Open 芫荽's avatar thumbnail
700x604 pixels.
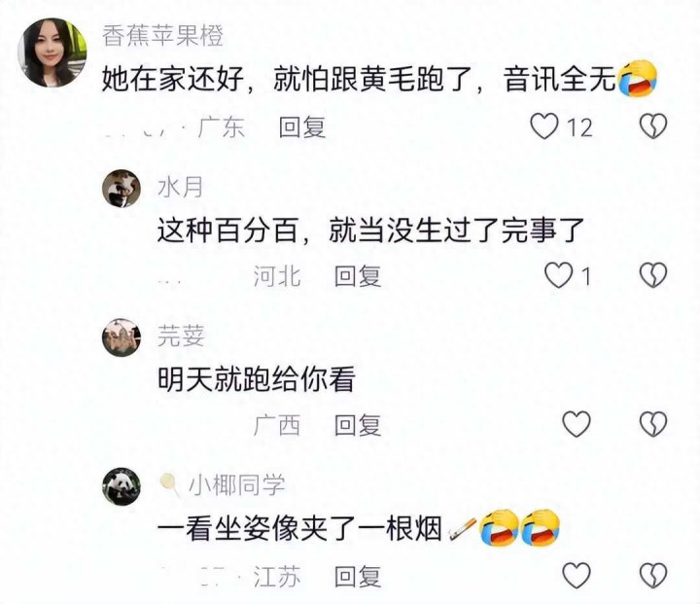pos(122,338)
